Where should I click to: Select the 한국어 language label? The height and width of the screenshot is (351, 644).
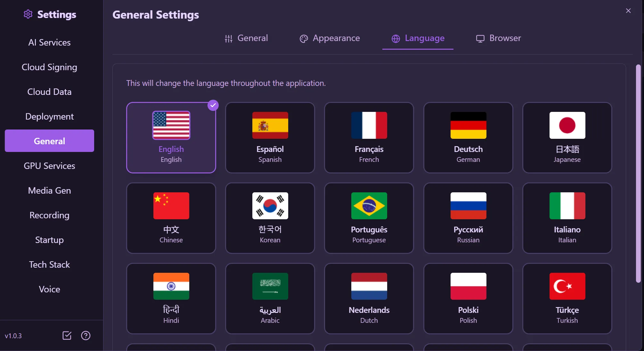click(270, 230)
